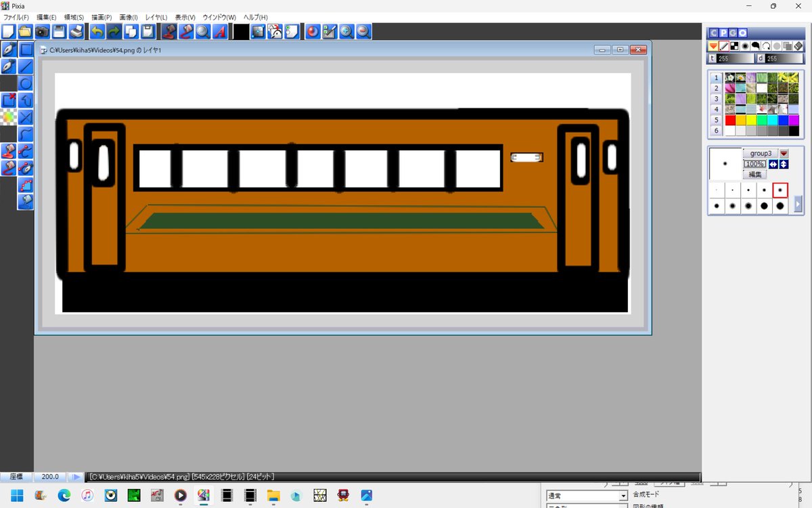Open the 描画(P) menu

(101, 17)
